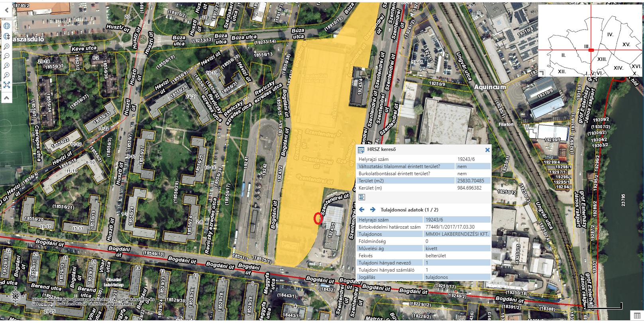Click the list icon below Kerület row

coord(362,197)
